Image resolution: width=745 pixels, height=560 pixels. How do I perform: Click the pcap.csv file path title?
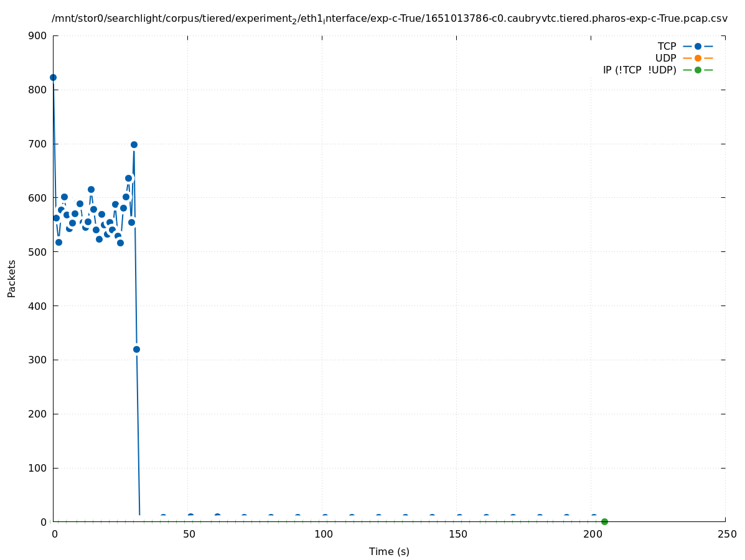coord(389,19)
